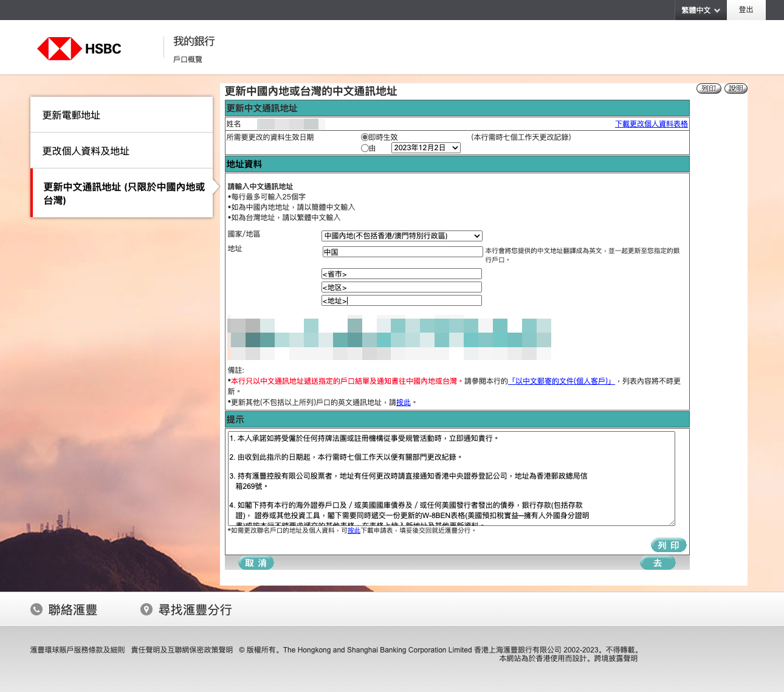The image size is (784, 692).
Task: Click the location pin icon for 尋找滙豐分行
Action: pyautogui.click(x=146, y=609)
